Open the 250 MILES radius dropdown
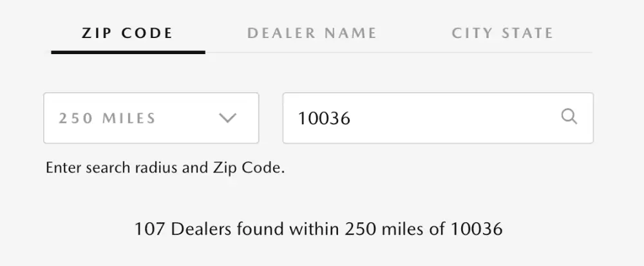The height and width of the screenshot is (266, 644). [x=151, y=118]
